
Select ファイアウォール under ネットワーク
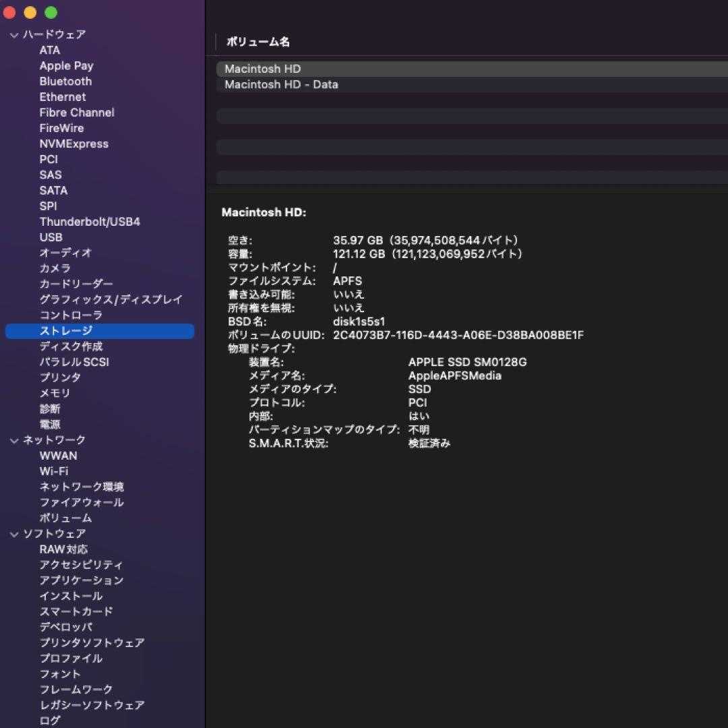click(81, 502)
